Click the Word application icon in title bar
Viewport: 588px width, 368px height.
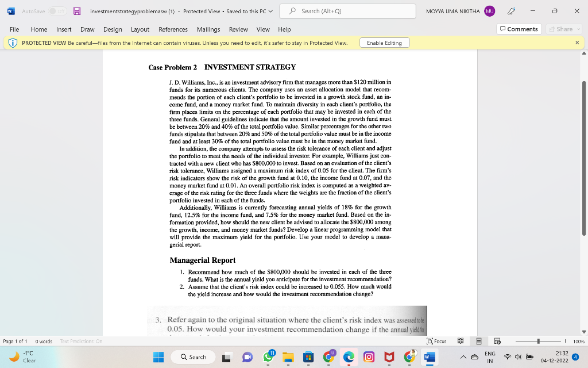[11, 11]
